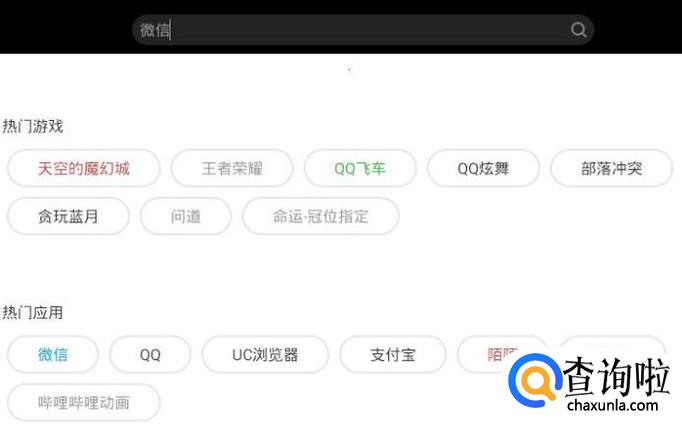Screen dimensions: 682x436
Task: Open the 支付宝 app tag
Action: [x=393, y=355]
